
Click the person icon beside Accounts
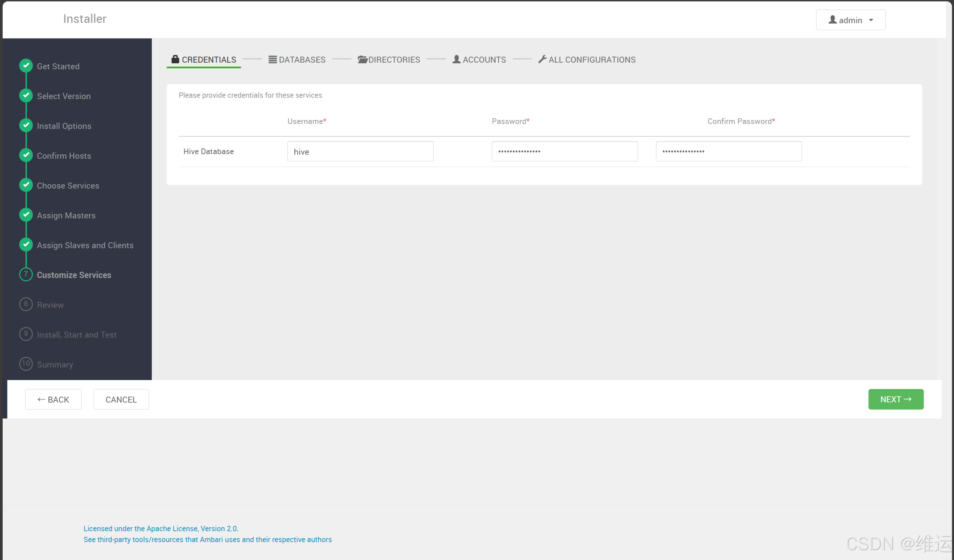coord(456,59)
